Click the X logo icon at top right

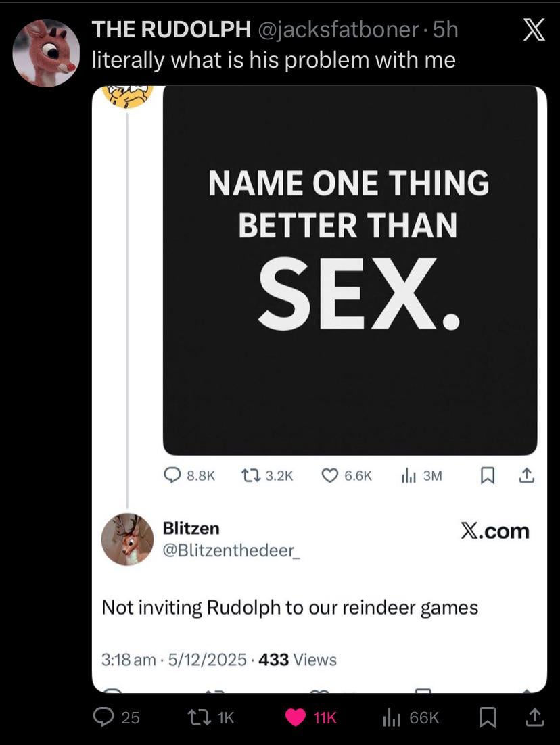[534, 32]
